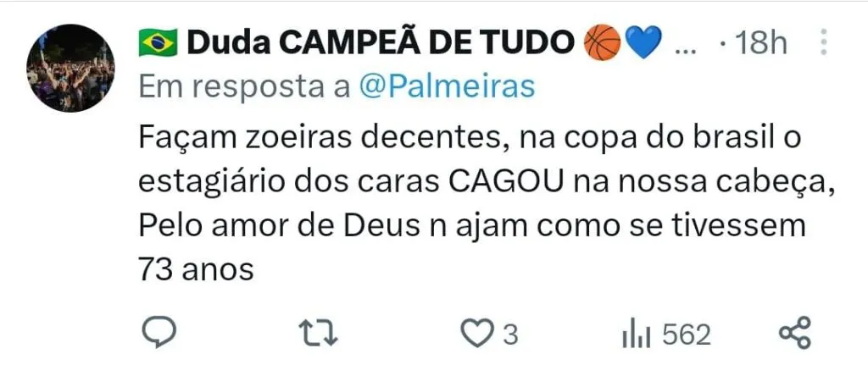Open the vertical three-dot more options menu
The image size is (868, 376).
tap(824, 42)
